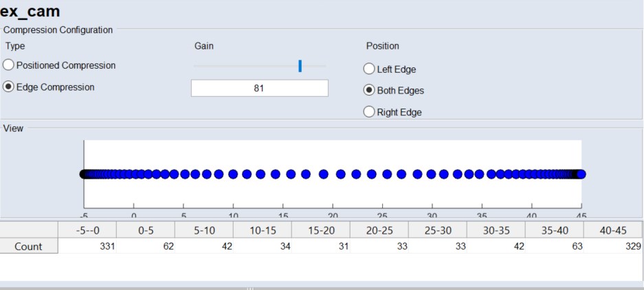Viewport: 644px width, 290px height.
Task: Select the count cell under 35-40
Action: (555, 246)
